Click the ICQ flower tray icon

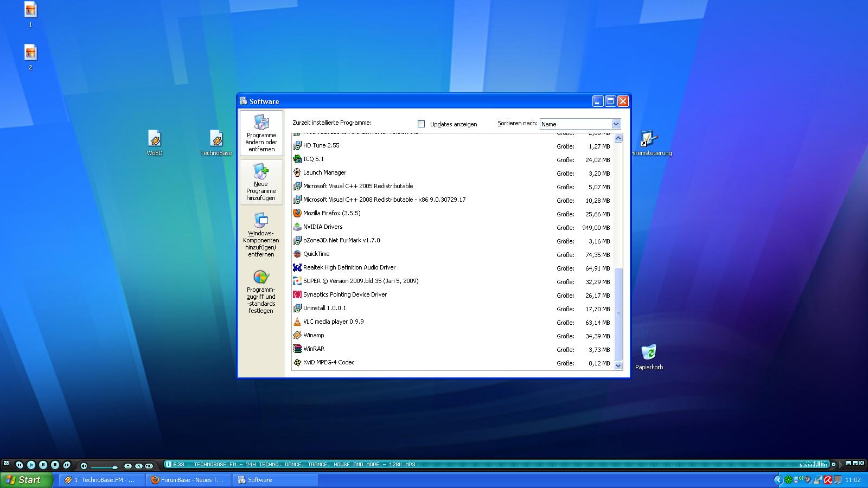788,480
